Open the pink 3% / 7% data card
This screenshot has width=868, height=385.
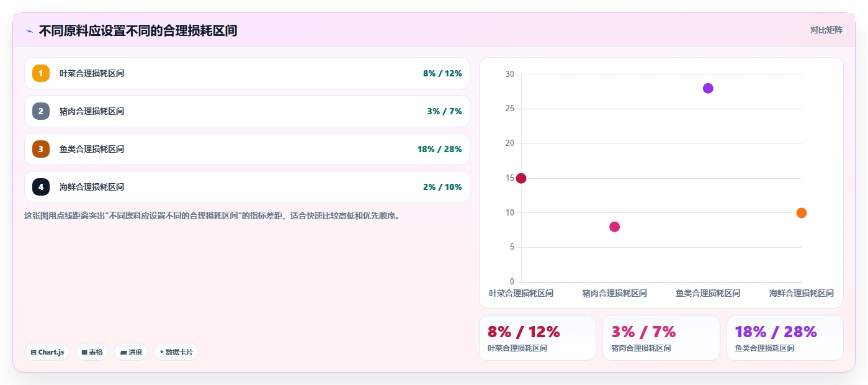[x=661, y=338]
